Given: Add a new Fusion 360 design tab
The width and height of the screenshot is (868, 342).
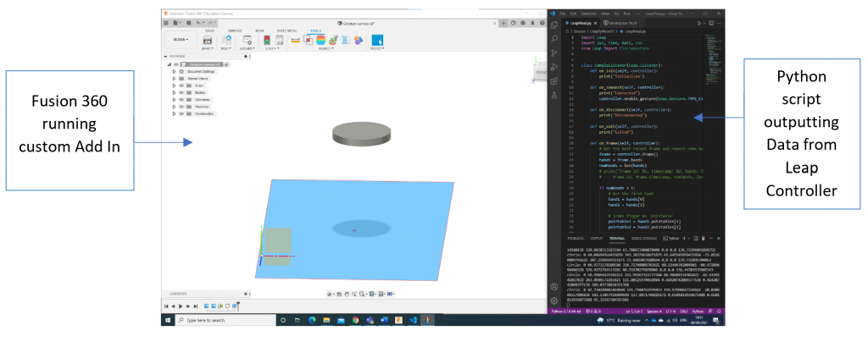Looking at the screenshot, I should [504, 23].
